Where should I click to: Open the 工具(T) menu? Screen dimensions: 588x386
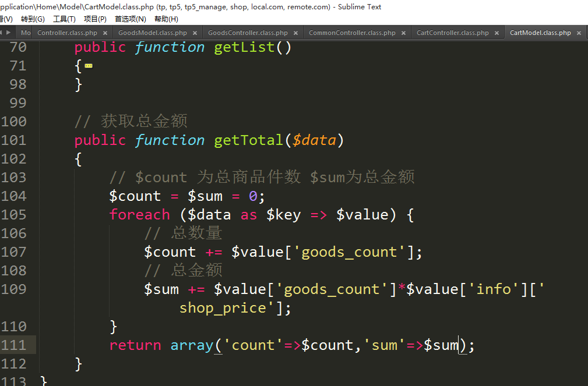[64, 19]
